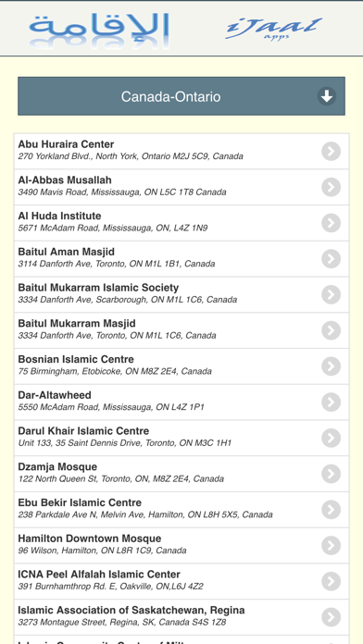Click chevron icon for Bosnian Islamic Centre
Viewport: 363px width, 644px height.
point(331,365)
